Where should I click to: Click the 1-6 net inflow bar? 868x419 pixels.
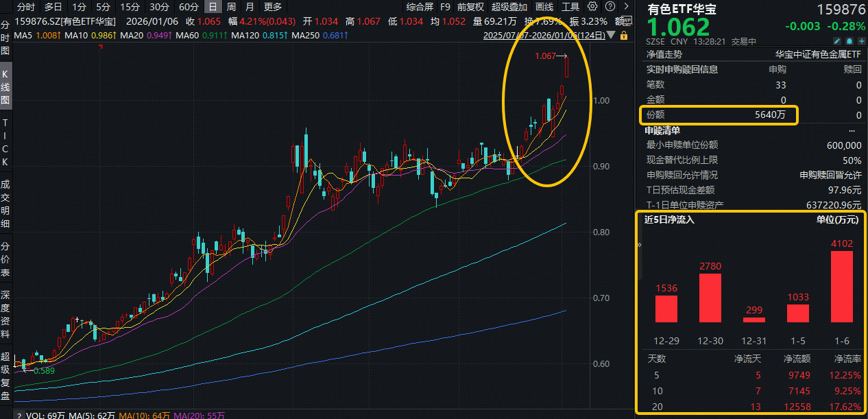[842, 286]
